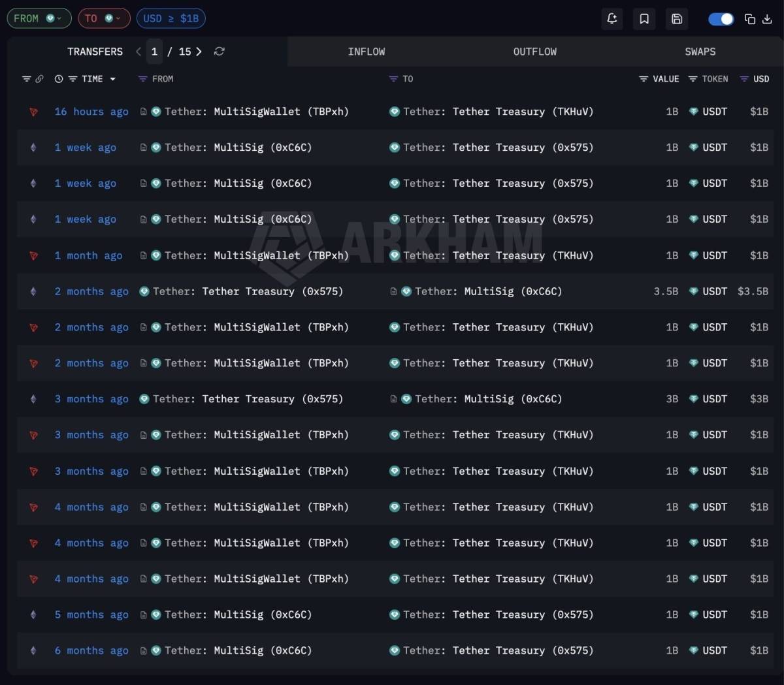The width and height of the screenshot is (784, 685).
Task: Filter by the USD column header
Action: pos(755,79)
